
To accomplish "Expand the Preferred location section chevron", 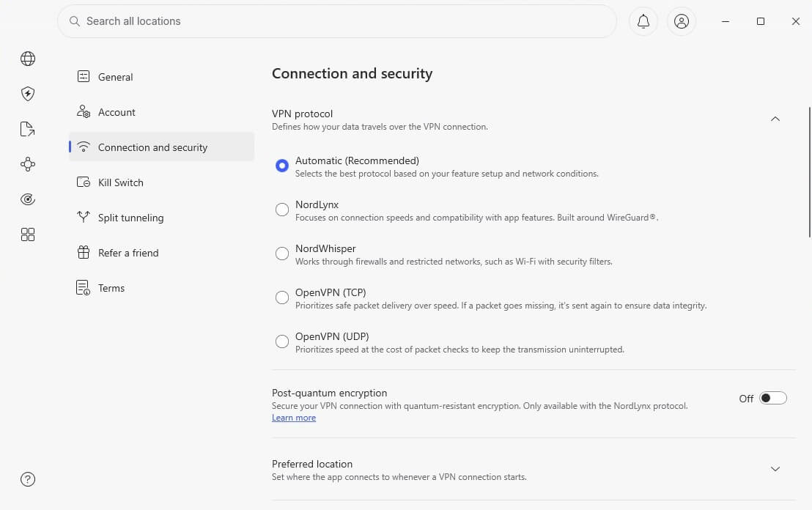I will (775, 469).
